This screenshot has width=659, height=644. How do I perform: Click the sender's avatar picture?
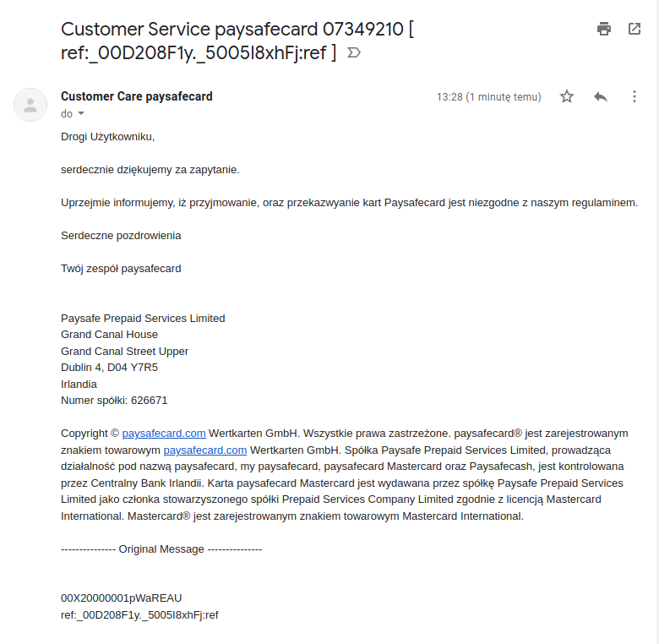31,105
